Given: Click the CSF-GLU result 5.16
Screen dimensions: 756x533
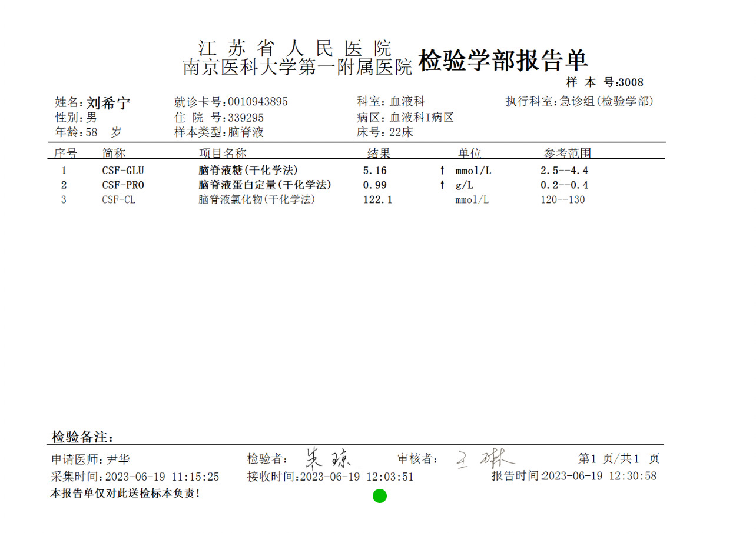Looking at the screenshot, I should click(375, 171).
